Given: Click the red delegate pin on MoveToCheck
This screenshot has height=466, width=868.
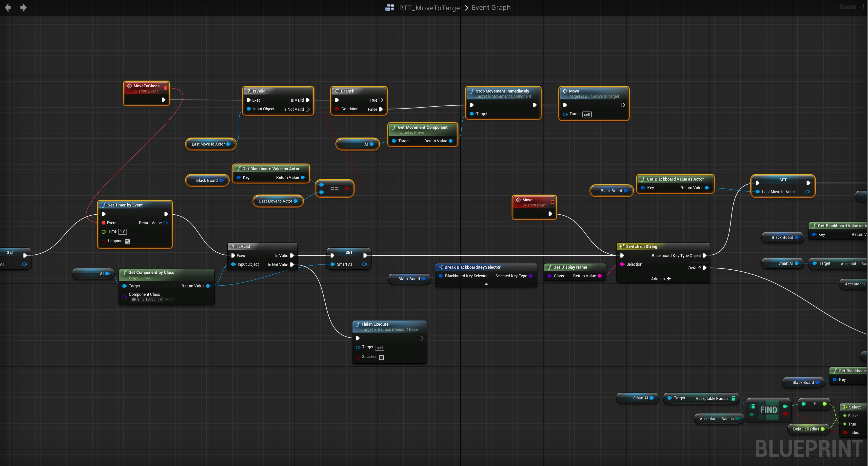Looking at the screenshot, I should coord(165,88).
